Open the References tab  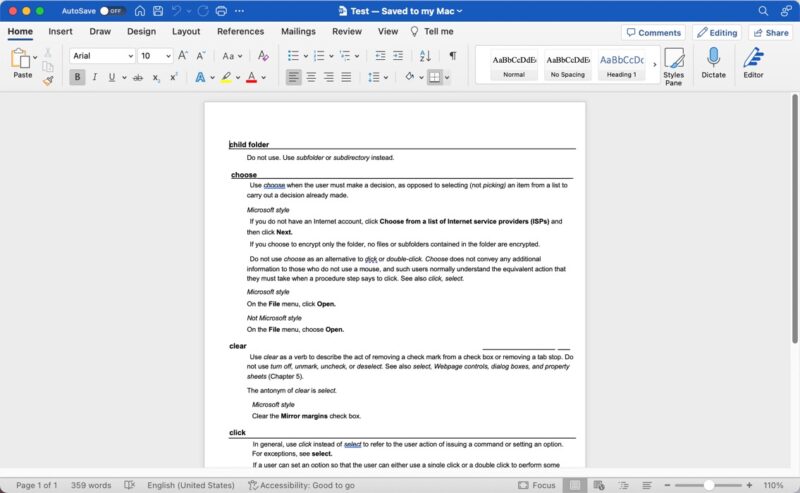(x=240, y=31)
